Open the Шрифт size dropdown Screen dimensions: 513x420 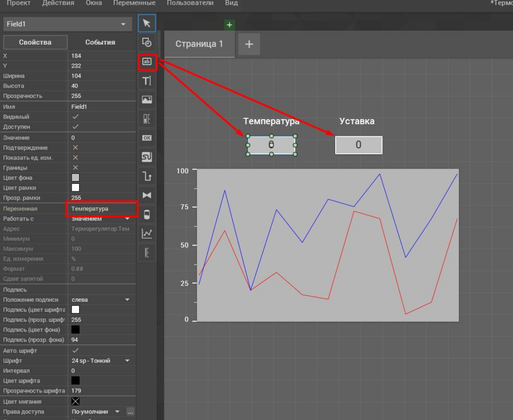pos(127,361)
